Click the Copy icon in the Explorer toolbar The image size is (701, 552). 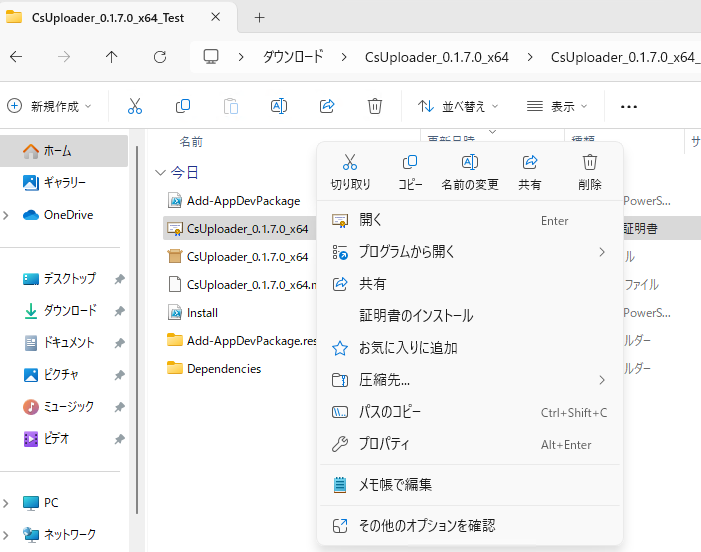coord(183,106)
